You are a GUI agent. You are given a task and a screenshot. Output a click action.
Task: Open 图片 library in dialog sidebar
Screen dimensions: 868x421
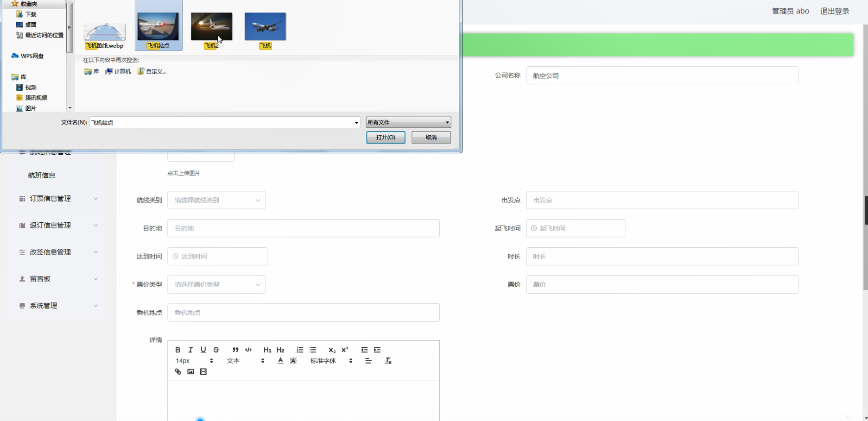pos(26,108)
